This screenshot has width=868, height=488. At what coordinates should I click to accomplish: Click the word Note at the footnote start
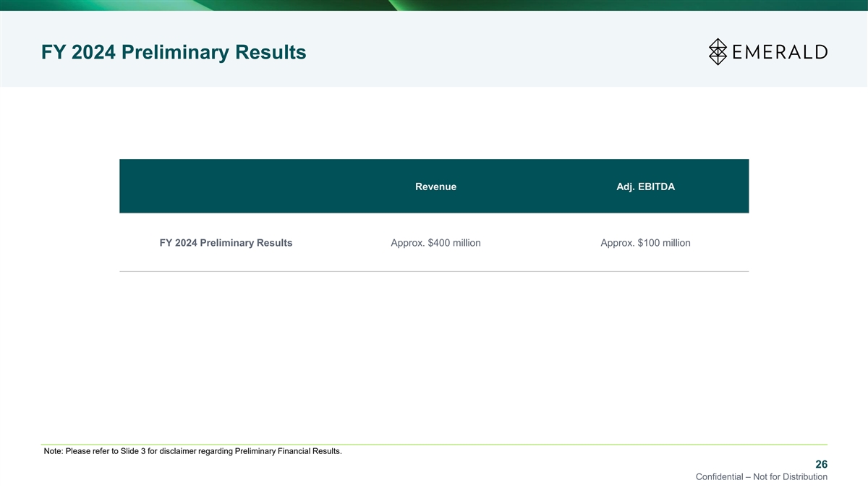click(54, 452)
